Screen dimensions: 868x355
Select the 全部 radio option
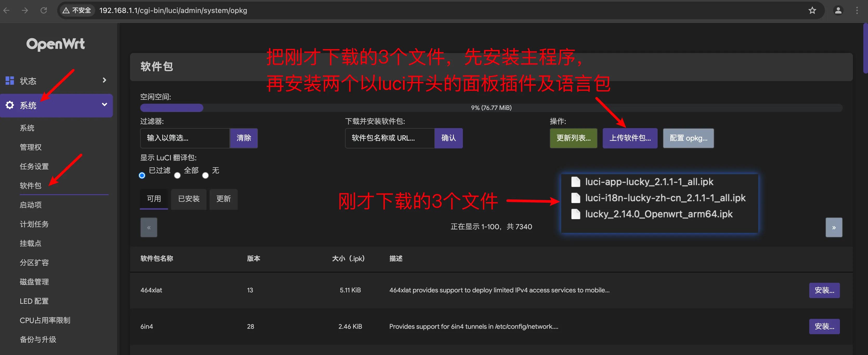(177, 175)
